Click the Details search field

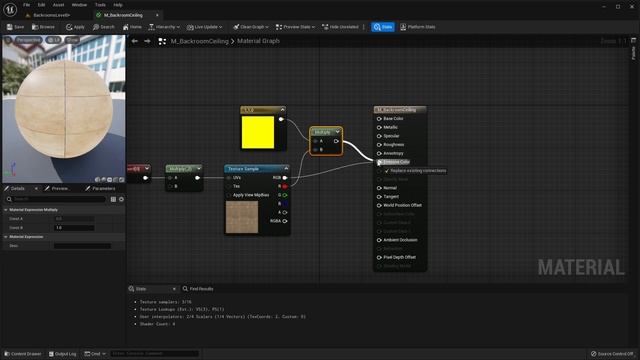coord(56,199)
